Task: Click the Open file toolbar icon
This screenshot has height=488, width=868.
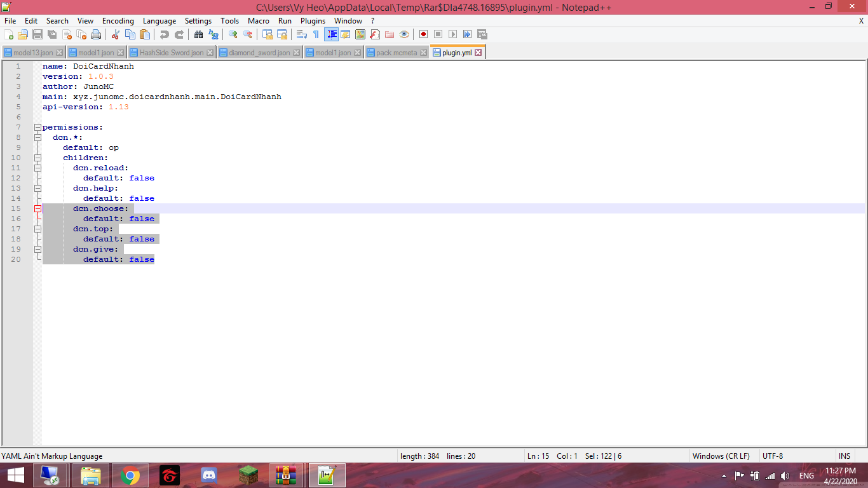Action: coord(23,34)
